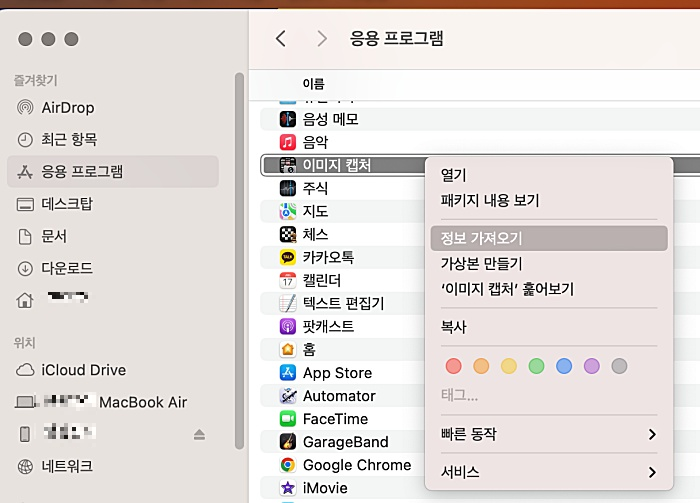Click the Google Chrome app icon

288,465
